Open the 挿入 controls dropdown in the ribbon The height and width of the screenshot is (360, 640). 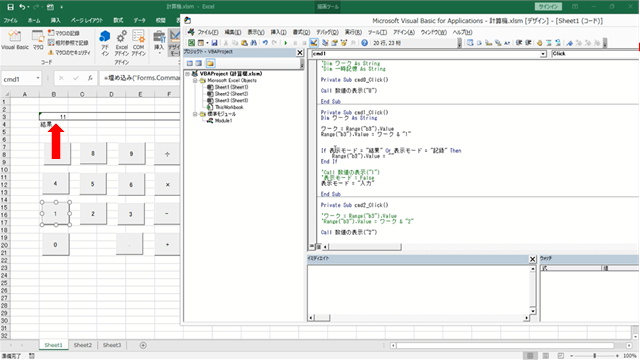(159, 42)
